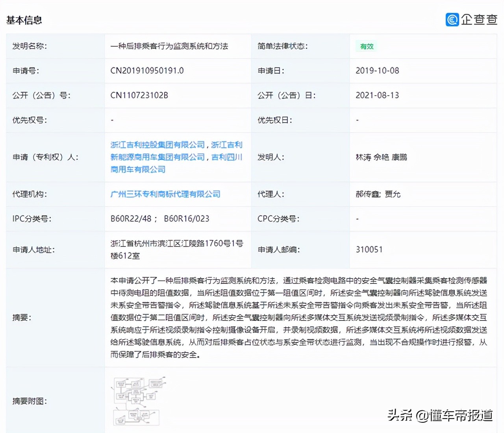504x433 pixels.
Task: Click the 申请人邮编 label cell
Action: (300, 250)
